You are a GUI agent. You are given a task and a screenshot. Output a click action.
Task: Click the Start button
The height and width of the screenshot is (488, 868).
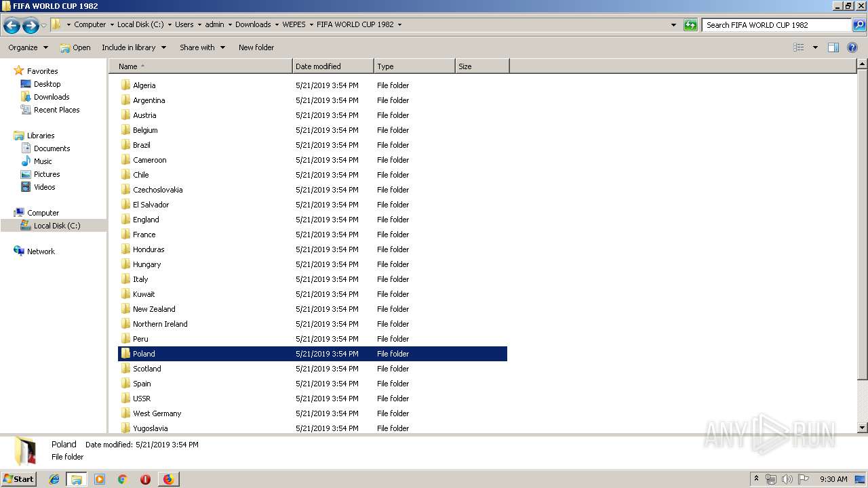coord(18,479)
